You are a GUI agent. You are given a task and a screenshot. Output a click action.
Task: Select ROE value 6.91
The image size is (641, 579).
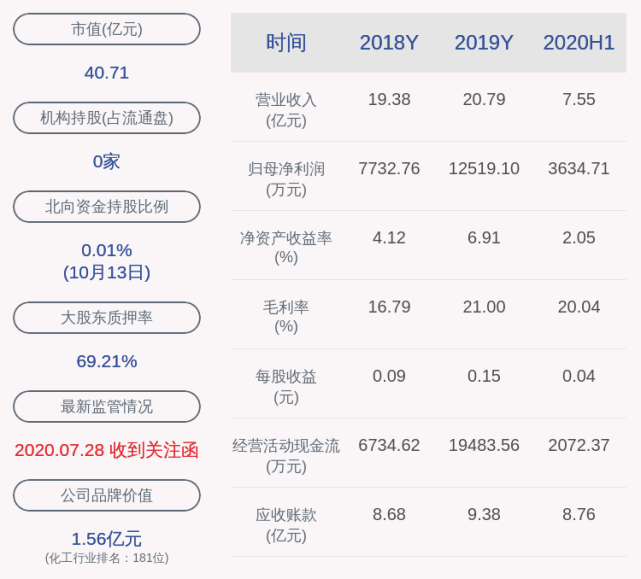(484, 238)
